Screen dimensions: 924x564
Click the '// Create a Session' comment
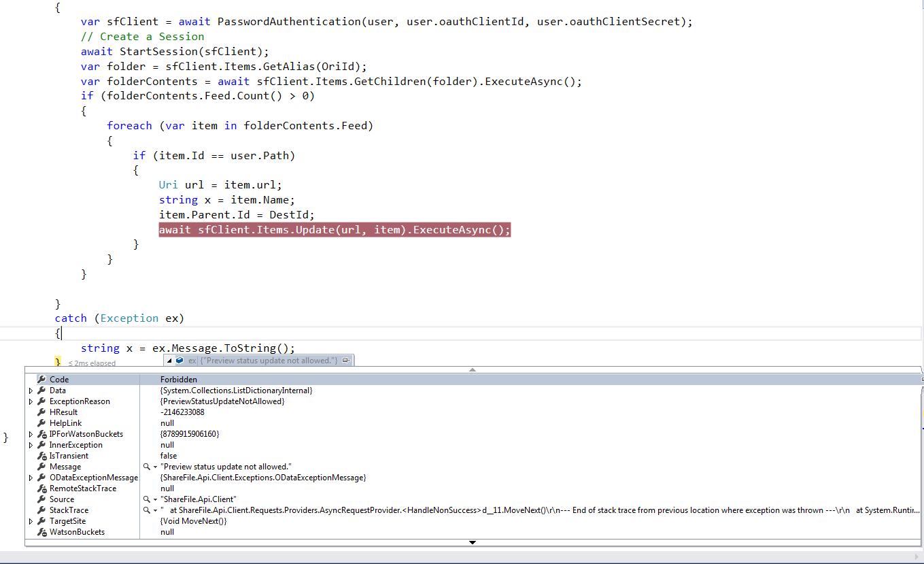142,37
